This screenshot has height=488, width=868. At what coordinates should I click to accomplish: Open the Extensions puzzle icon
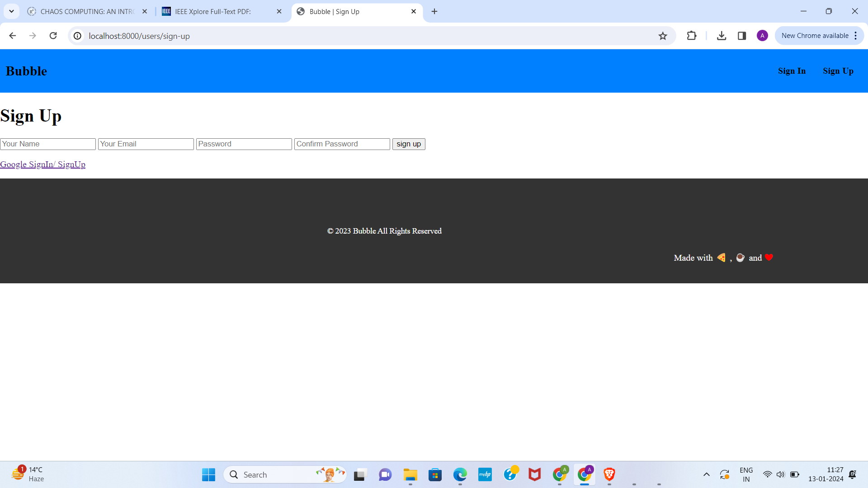[692, 36]
